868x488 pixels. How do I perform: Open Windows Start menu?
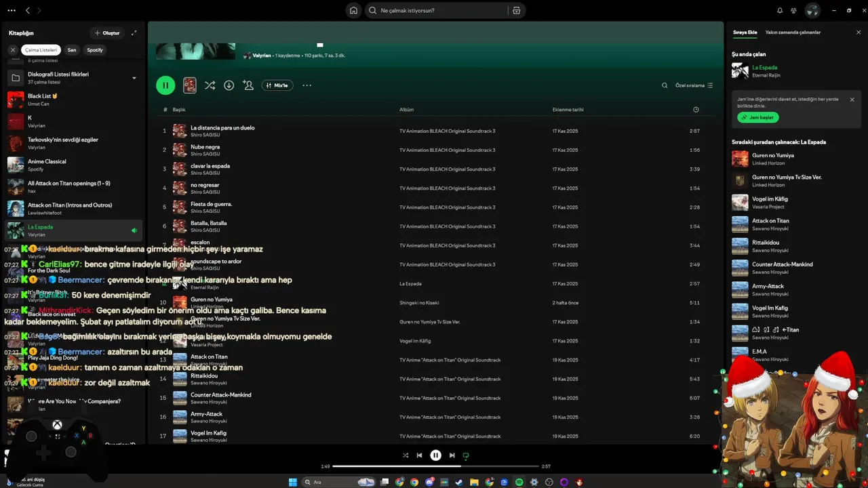[293, 482]
